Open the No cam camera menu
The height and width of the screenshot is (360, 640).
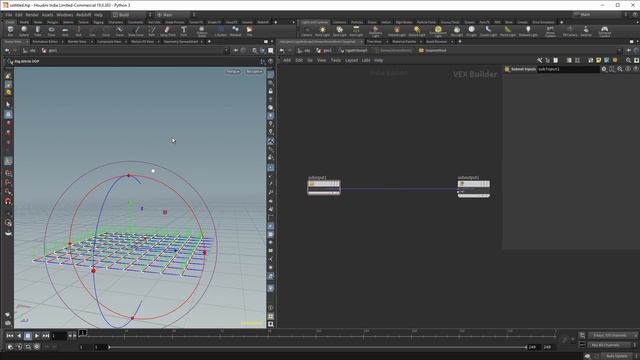tap(254, 71)
